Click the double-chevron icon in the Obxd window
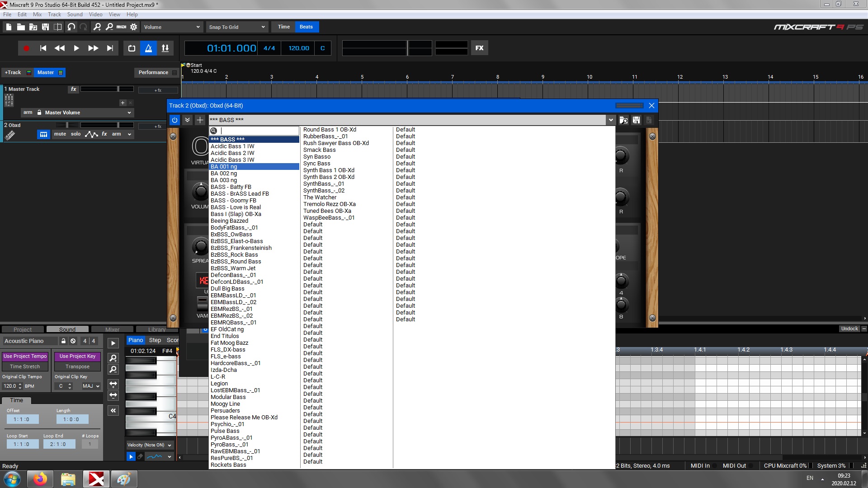 coord(187,120)
